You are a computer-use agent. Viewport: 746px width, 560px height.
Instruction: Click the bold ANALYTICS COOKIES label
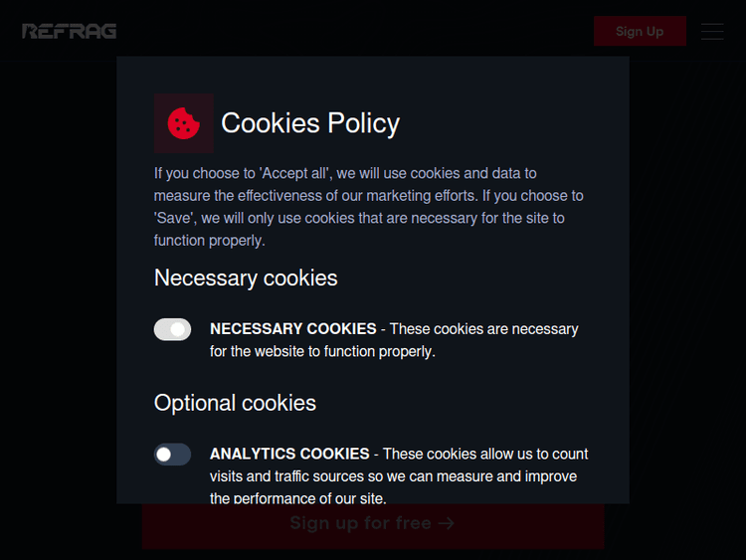[289, 454]
